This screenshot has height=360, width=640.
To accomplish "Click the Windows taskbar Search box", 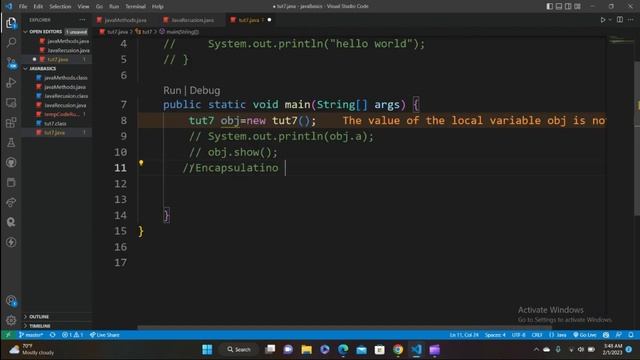I will click(239, 349).
